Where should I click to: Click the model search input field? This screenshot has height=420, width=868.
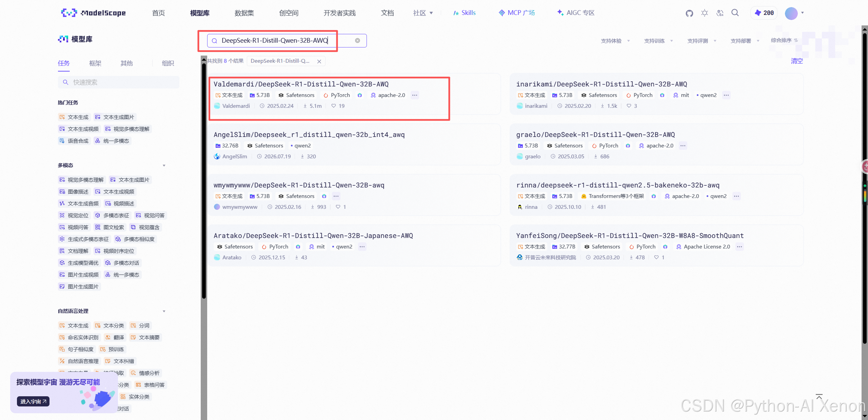[287, 41]
